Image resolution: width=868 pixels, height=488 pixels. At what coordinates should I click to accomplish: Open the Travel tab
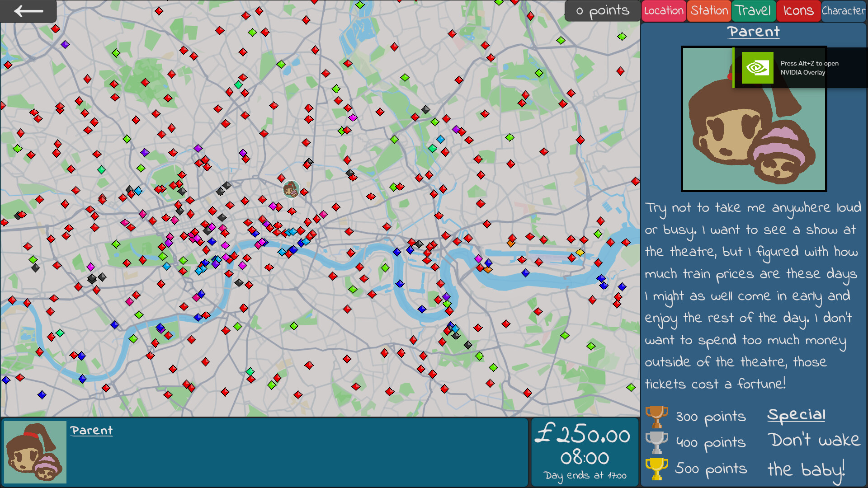[x=754, y=11]
